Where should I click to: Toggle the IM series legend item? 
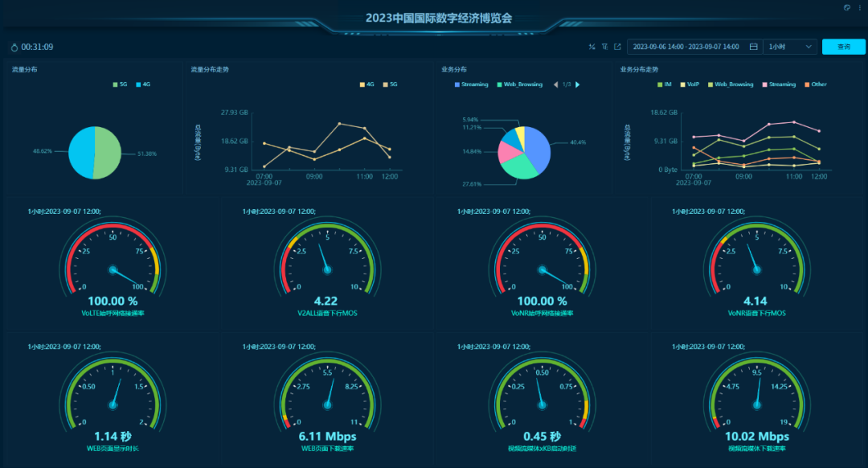point(664,84)
